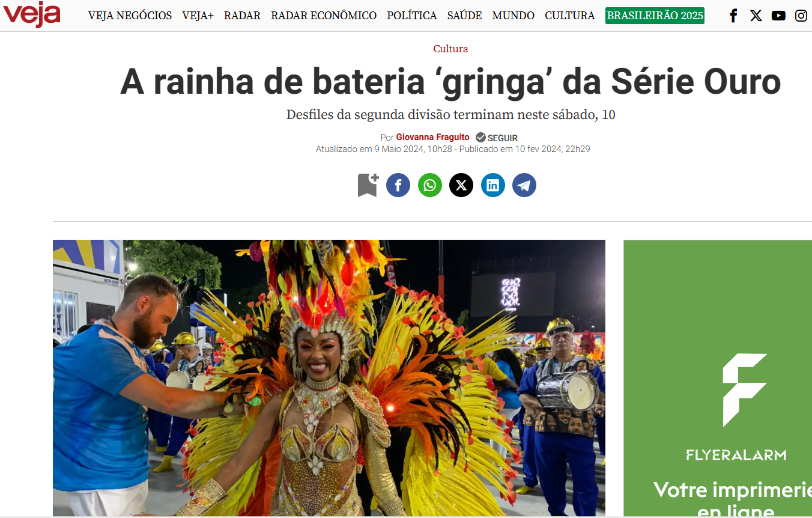Share article via Telegram
The height and width of the screenshot is (518, 812).
pos(524,185)
